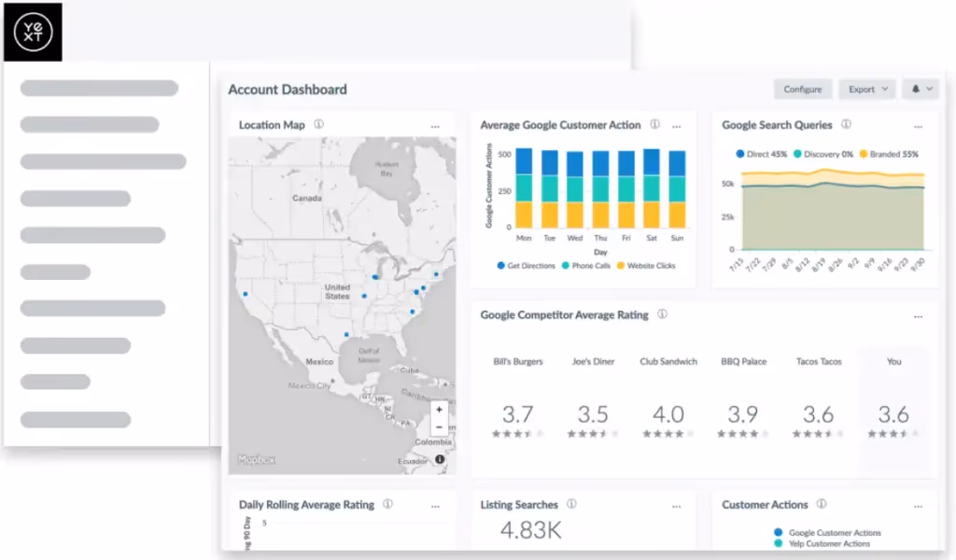Viewport: 956px width, 560px height.
Task: Click the Wednesday bar in chart
Action: point(575,189)
